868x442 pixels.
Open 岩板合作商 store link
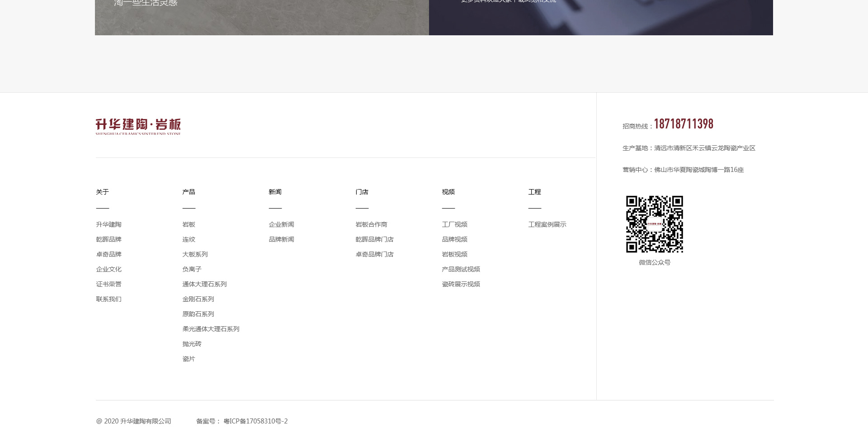tap(371, 224)
